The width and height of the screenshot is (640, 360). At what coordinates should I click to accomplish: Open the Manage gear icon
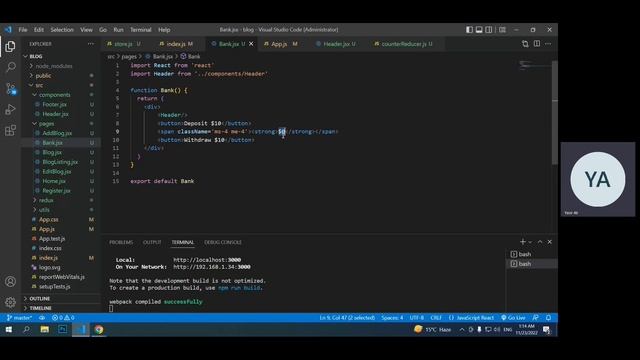point(11,302)
